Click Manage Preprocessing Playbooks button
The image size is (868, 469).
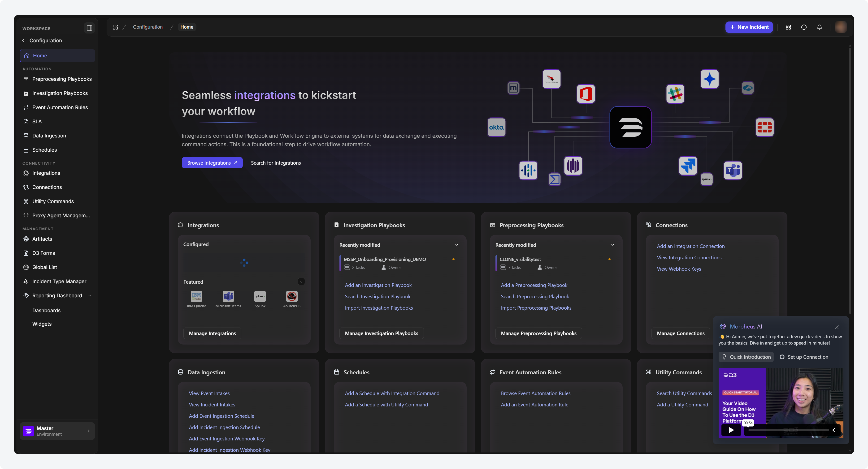pyautogui.click(x=538, y=333)
